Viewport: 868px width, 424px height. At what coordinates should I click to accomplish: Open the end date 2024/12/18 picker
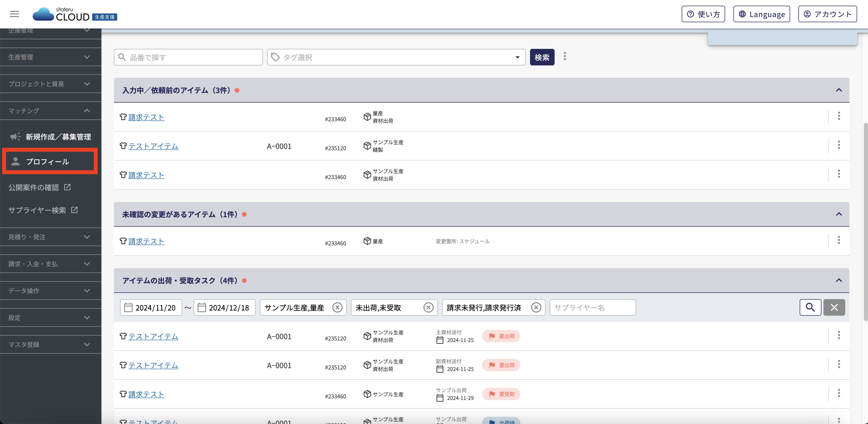[224, 308]
